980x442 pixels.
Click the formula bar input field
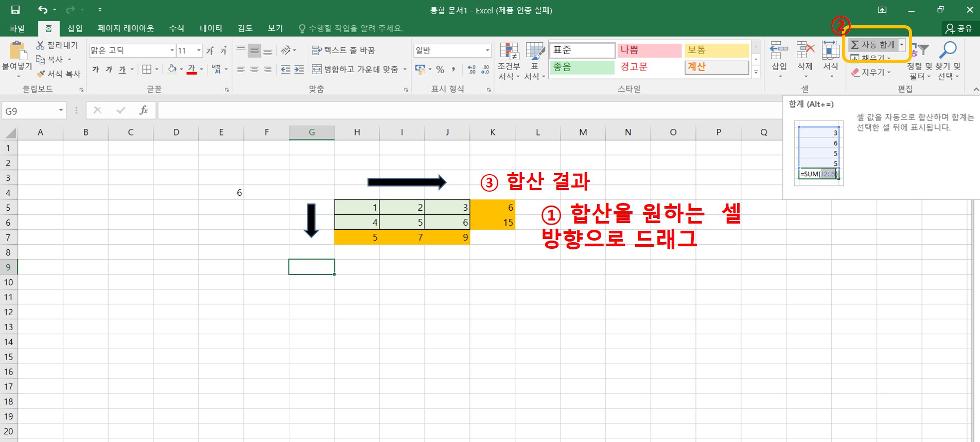469,110
